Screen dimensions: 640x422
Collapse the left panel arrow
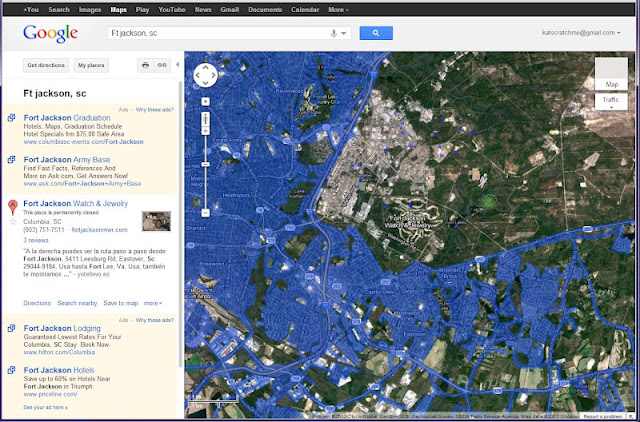177,64
